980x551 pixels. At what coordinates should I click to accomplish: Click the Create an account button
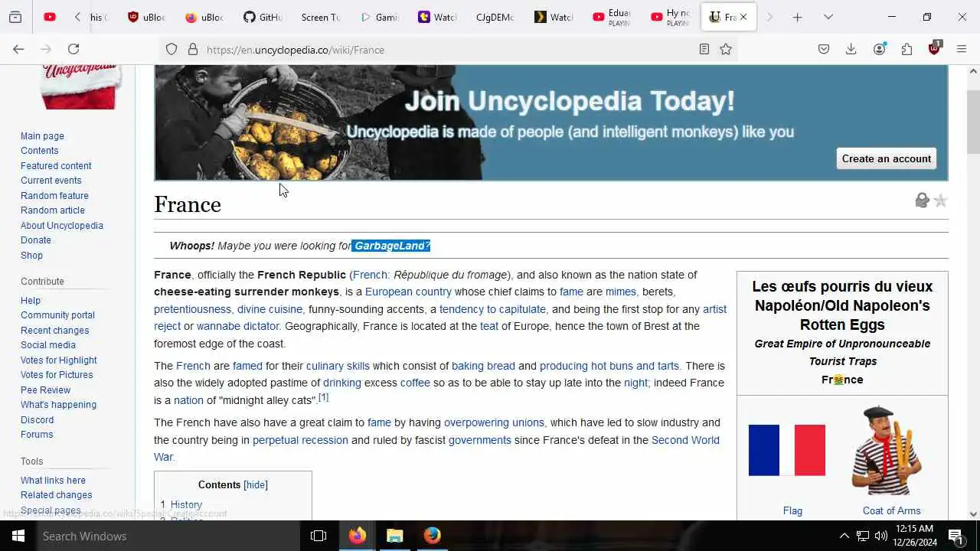click(x=887, y=158)
